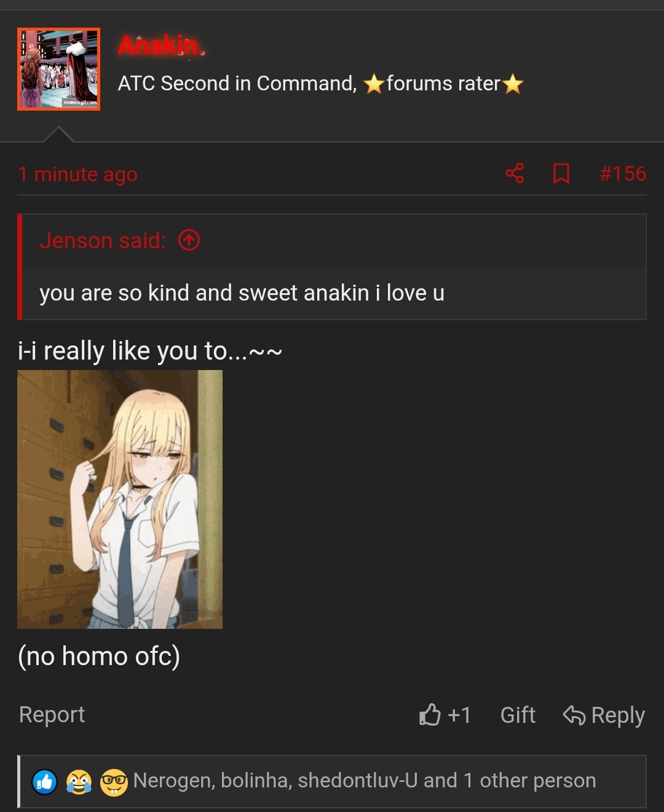Bookmark this post with the bookmark icon
Viewport: 664px width, 812px height.
(x=561, y=173)
